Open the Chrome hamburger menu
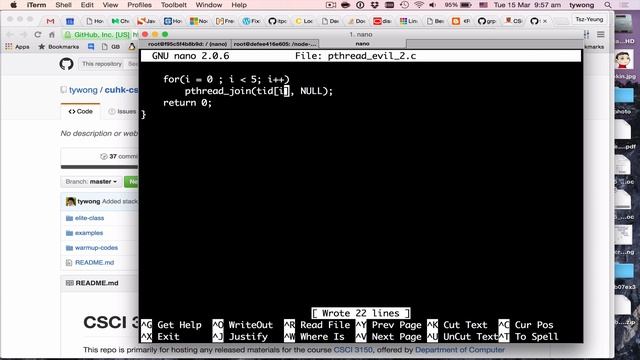The height and width of the screenshot is (360, 640). [600, 35]
